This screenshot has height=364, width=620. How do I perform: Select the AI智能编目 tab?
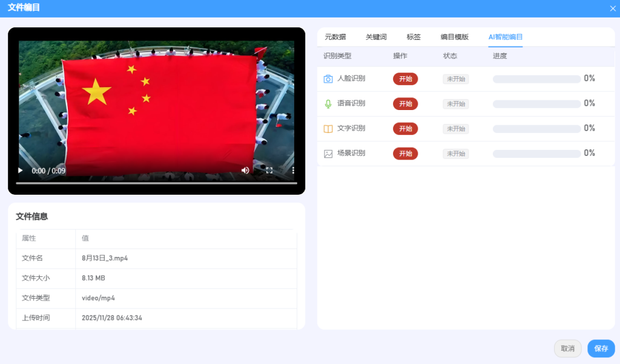tap(506, 37)
